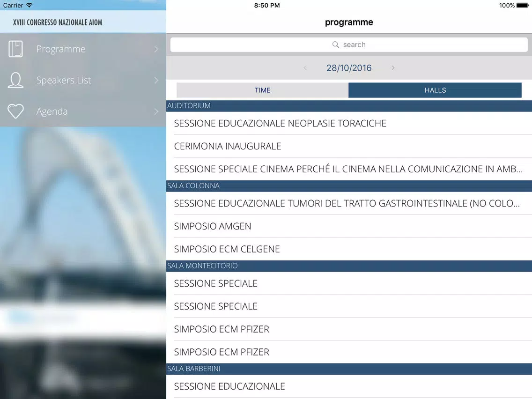The height and width of the screenshot is (399, 532).
Task: Expand the Programme row chevron
Action: coord(156,49)
